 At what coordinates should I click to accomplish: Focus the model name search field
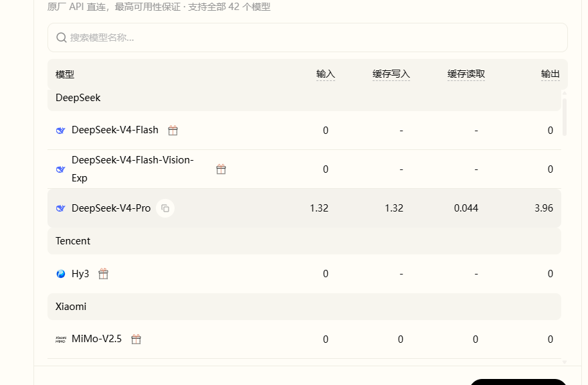[308, 37]
